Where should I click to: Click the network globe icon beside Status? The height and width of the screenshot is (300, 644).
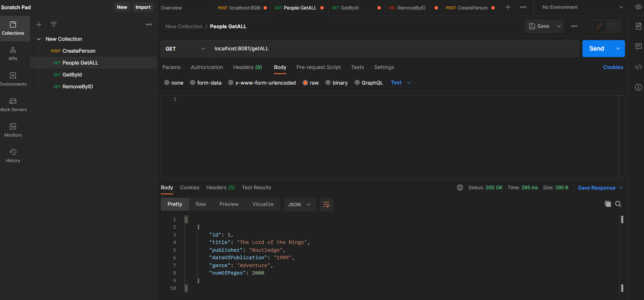pyautogui.click(x=460, y=188)
